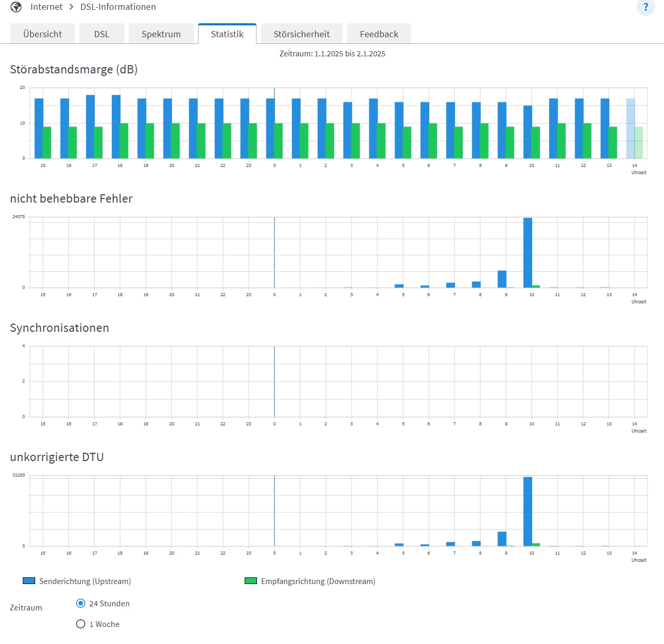Click the blue Upstream legend swatch

(29, 581)
